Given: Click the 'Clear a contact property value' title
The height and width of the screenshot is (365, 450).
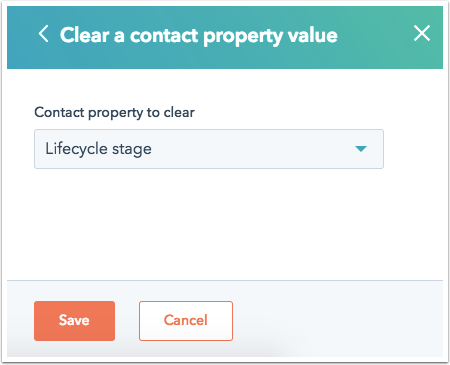Looking at the screenshot, I should pos(198,35).
